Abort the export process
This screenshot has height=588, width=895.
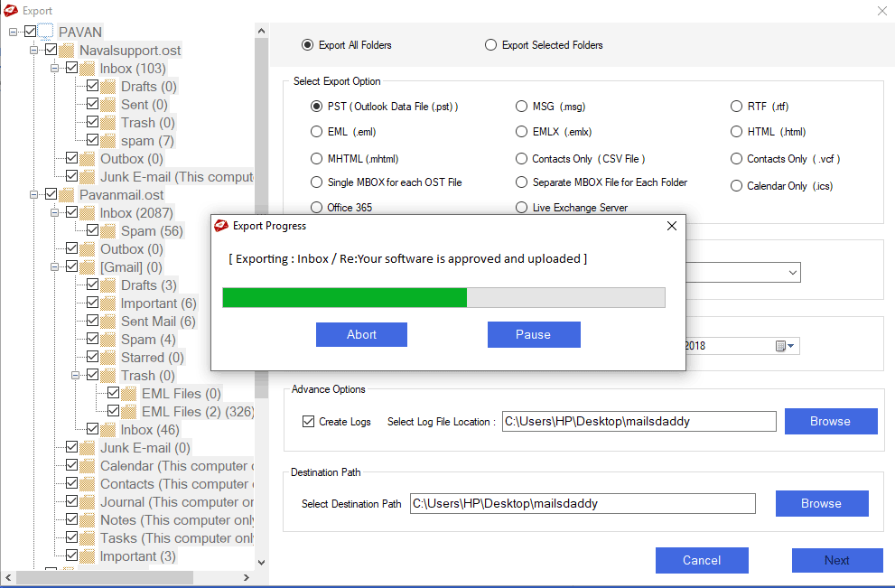point(361,334)
